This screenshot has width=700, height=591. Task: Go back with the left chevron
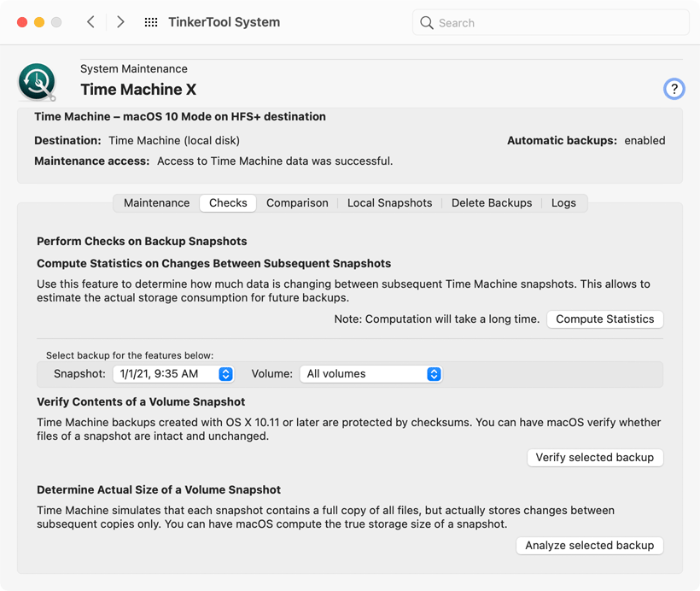tap(90, 22)
